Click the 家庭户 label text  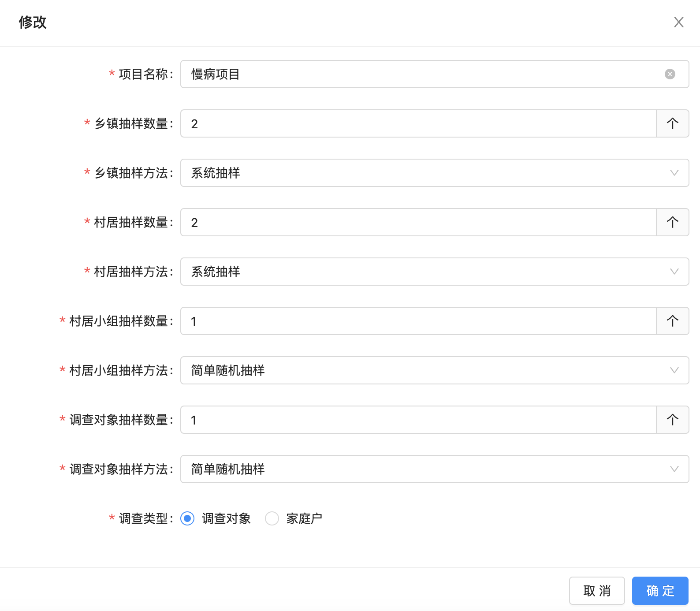pos(304,518)
